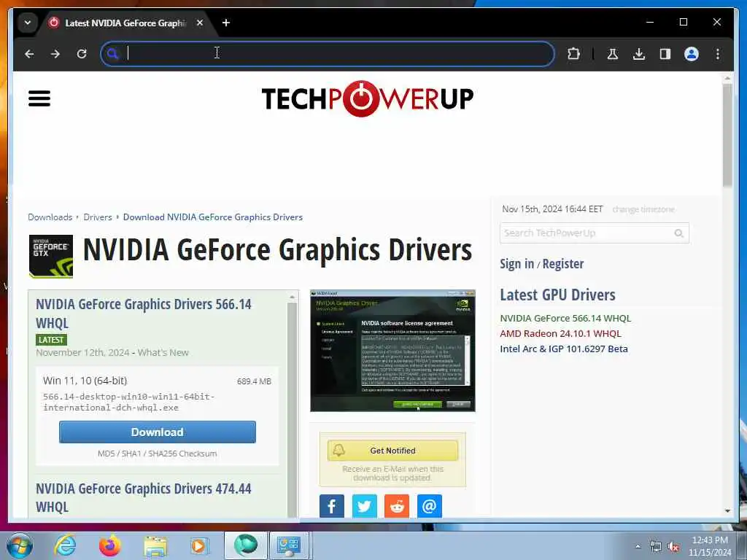Focus the browser address bar

tap(328, 54)
